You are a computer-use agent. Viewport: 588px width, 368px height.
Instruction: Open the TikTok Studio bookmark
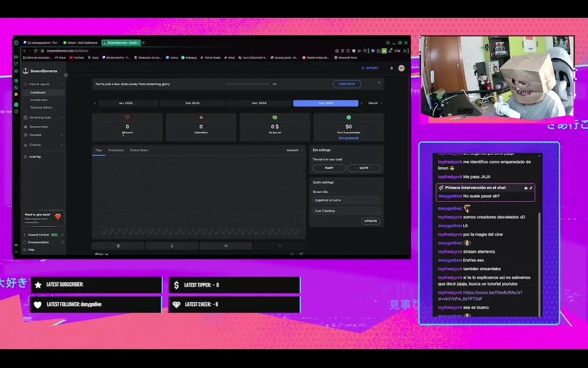tap(210, 58)
